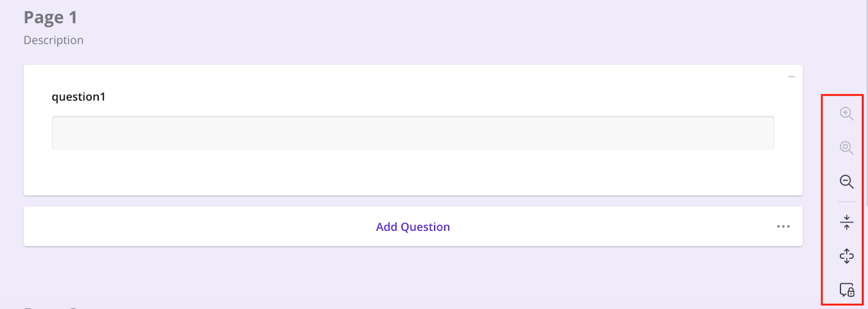Select the question1 card by its blank area
This screenshot has height=309, width=868.
413,173
